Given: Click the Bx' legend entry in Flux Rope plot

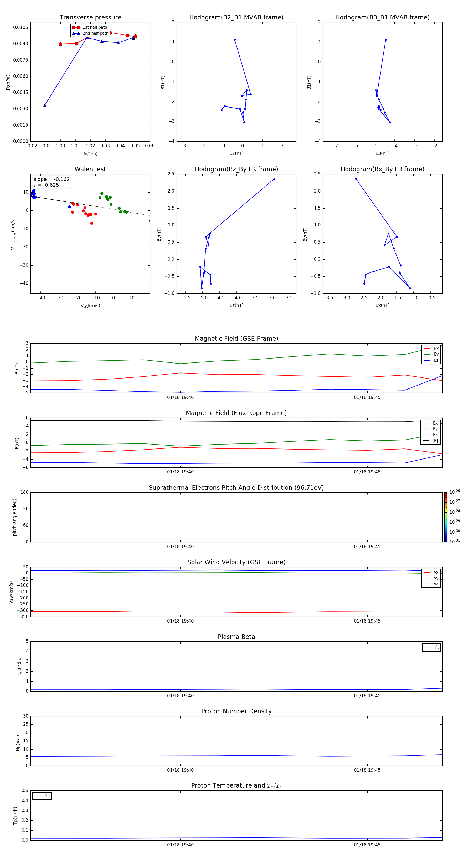Looking at the screenshot, I should tap(431, 423).
